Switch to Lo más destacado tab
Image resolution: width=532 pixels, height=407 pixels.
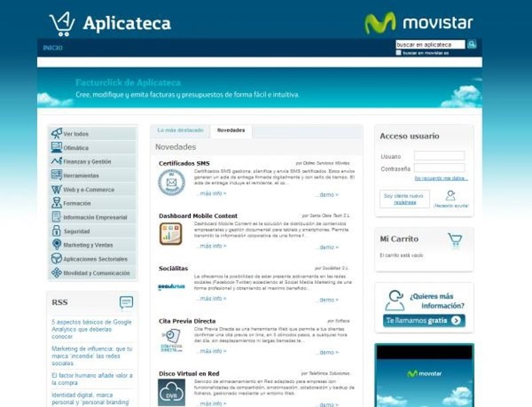pyautogui.click(x=180, y=130)
